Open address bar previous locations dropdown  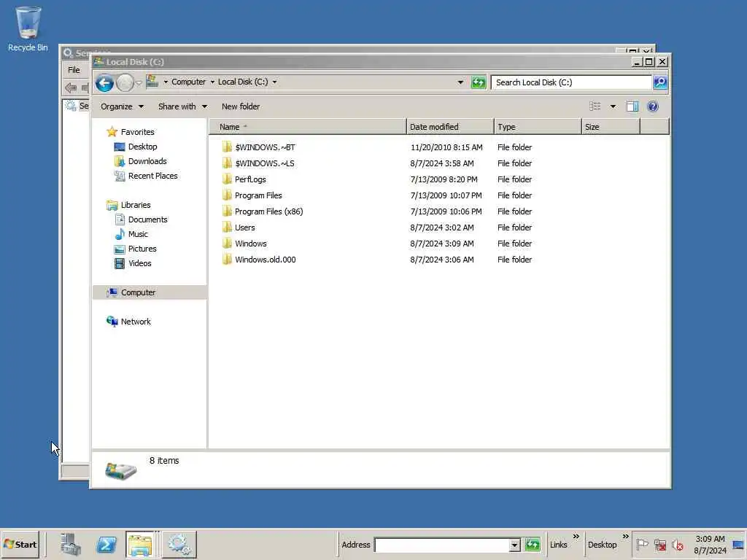[x=460, y=82]
